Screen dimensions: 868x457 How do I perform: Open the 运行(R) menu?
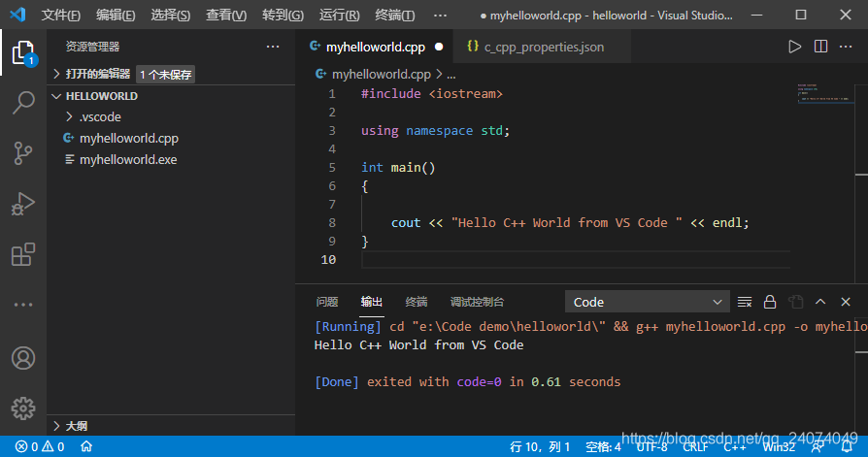click(x=340, y=15)
